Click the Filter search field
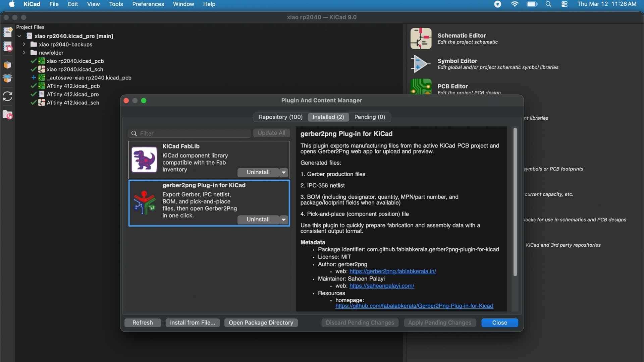Viewport: 644px width, 362px height. point(193,133)
